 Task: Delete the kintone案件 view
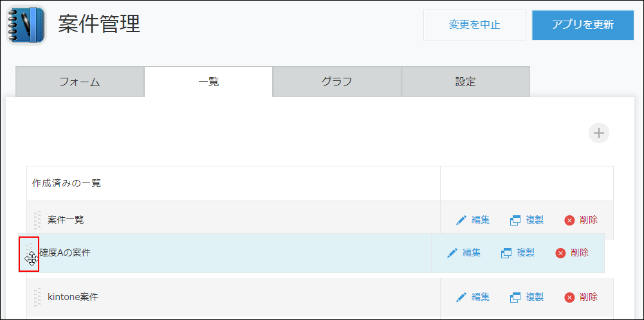pos(581,297)
